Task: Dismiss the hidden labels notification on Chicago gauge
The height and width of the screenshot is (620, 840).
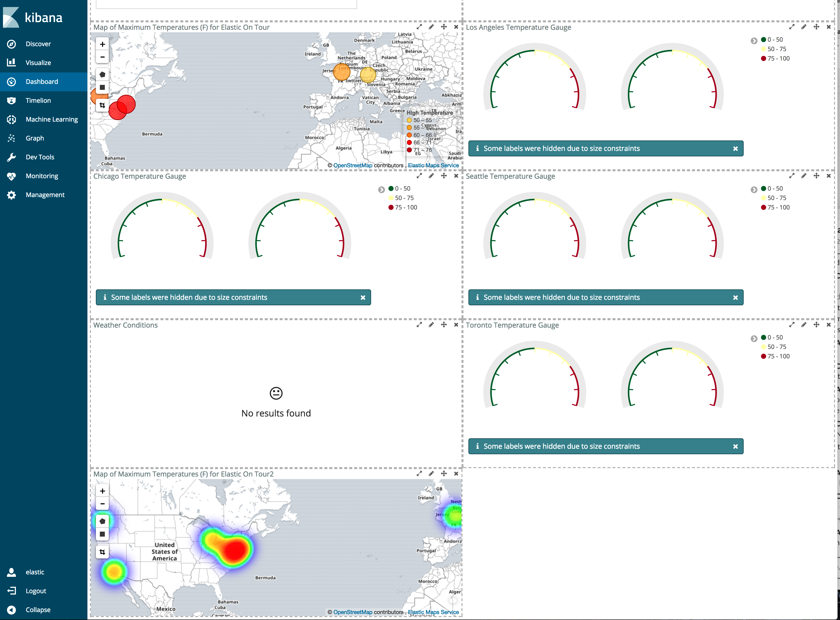Action: click(363, 297)
